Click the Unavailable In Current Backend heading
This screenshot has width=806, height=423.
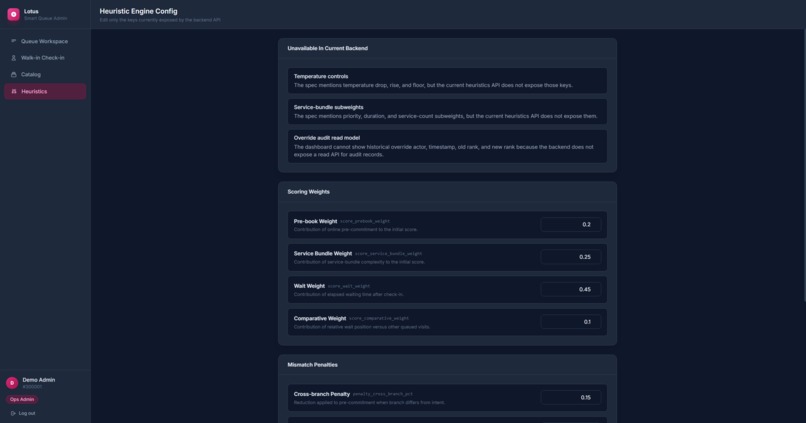(327, 48)
